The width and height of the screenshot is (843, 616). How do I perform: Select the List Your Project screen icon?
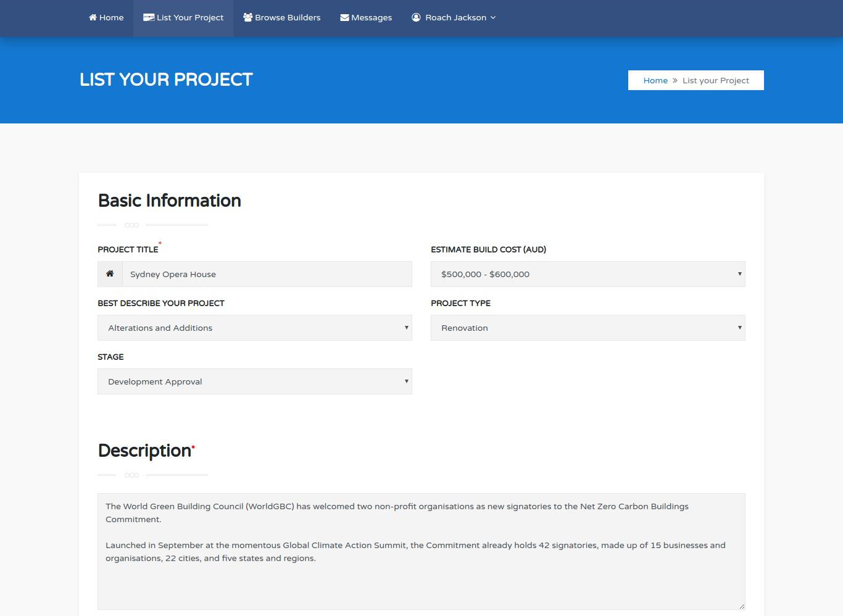148,17
